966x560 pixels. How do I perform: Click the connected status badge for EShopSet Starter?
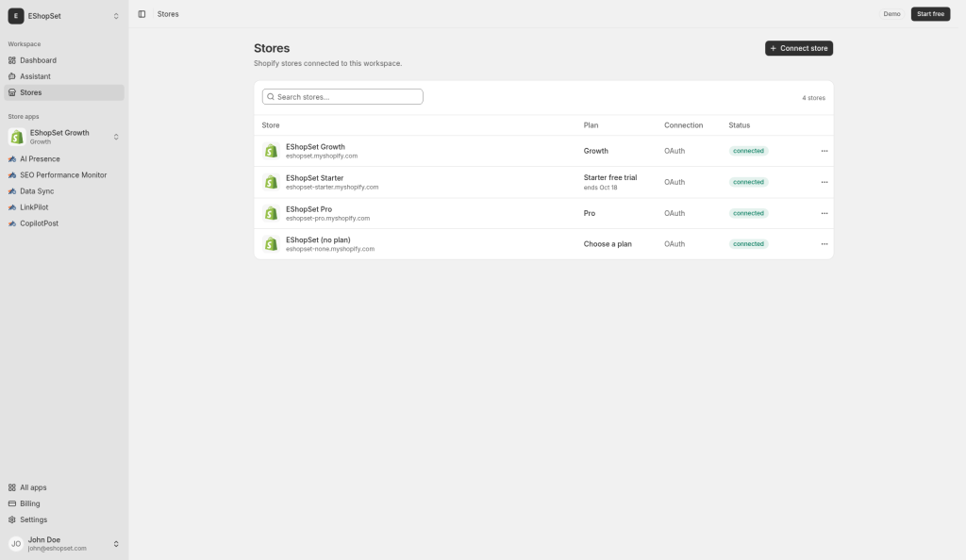[x=748, y=182]
